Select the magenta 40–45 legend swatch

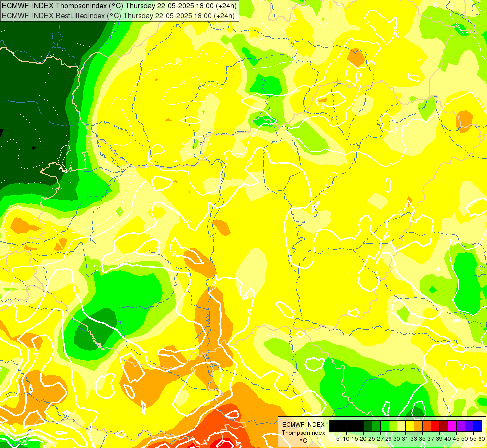point(452,426)
